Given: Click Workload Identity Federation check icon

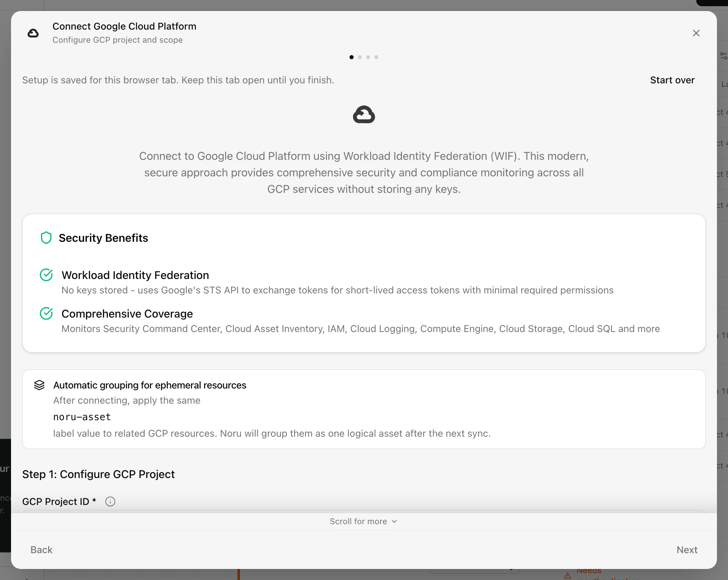Looking at the screenshot, I should tap(46, 275).
